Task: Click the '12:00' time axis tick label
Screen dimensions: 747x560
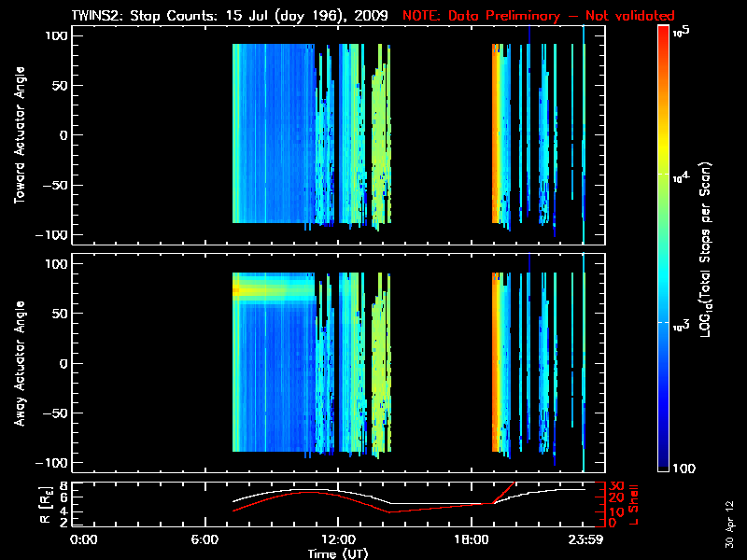Action: pos(337,539)
